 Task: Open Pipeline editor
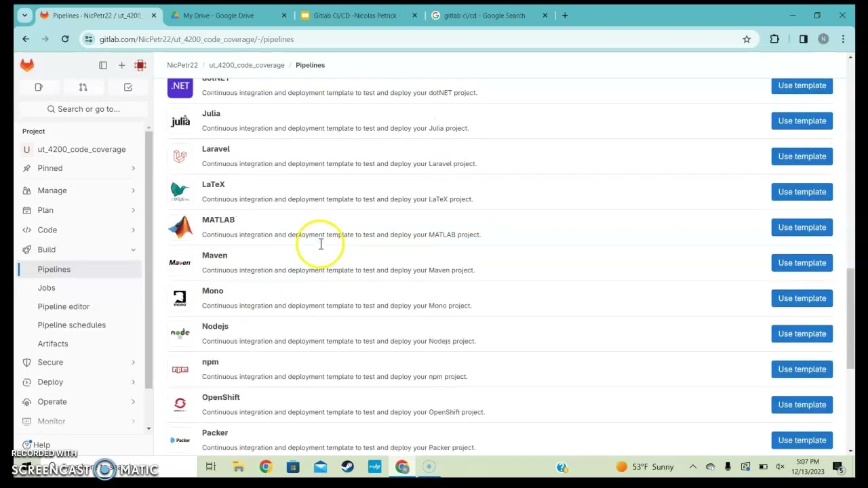pos(80,306)
